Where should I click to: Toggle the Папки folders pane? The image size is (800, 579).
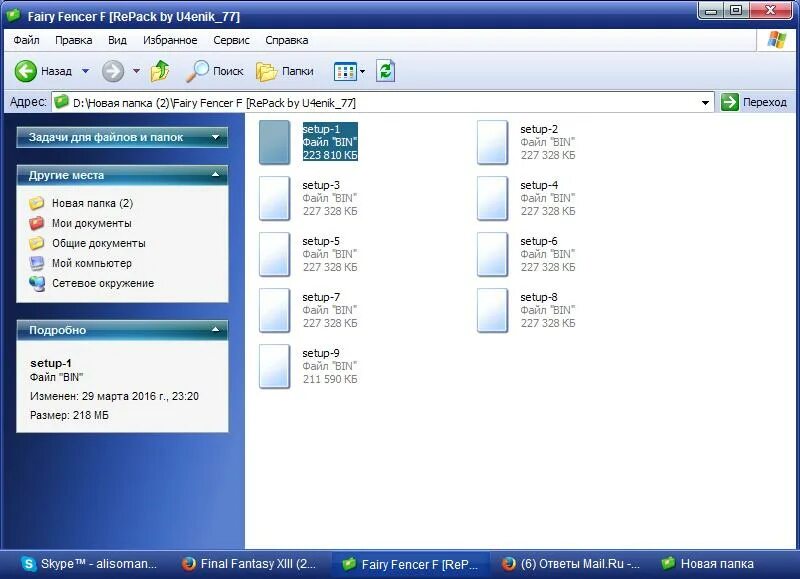pos(285,71)
